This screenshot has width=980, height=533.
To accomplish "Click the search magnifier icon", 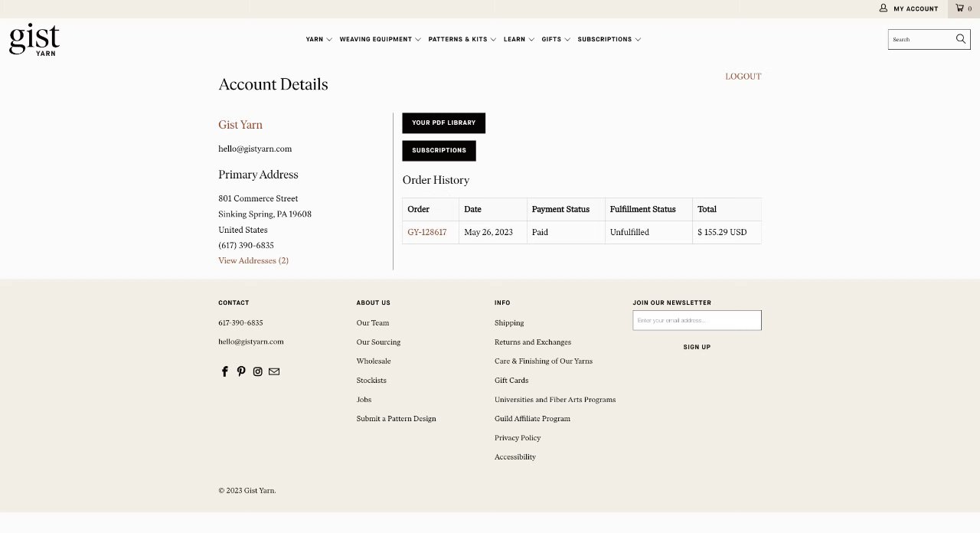I will click(960, 39).
